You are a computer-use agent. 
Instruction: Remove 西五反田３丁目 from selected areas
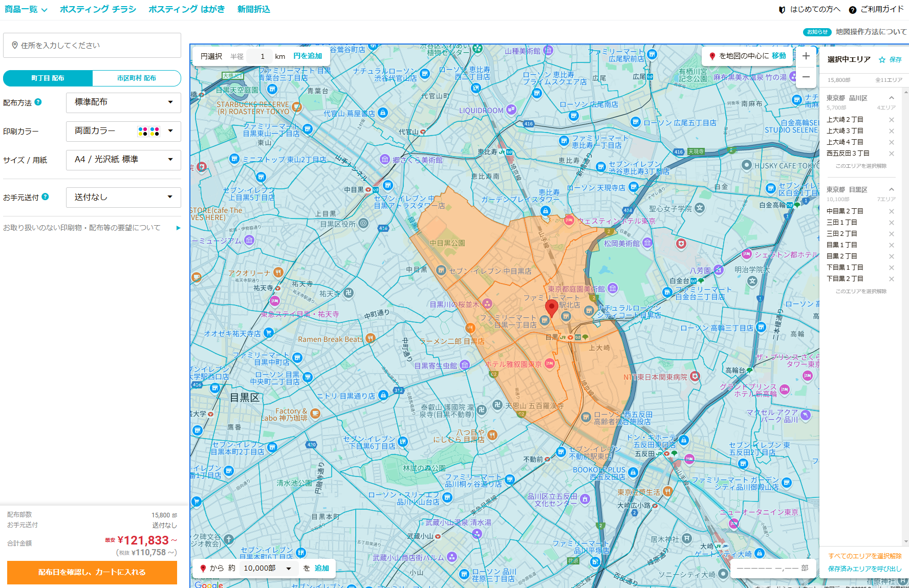pyautogui.click(x=891, y=154)
